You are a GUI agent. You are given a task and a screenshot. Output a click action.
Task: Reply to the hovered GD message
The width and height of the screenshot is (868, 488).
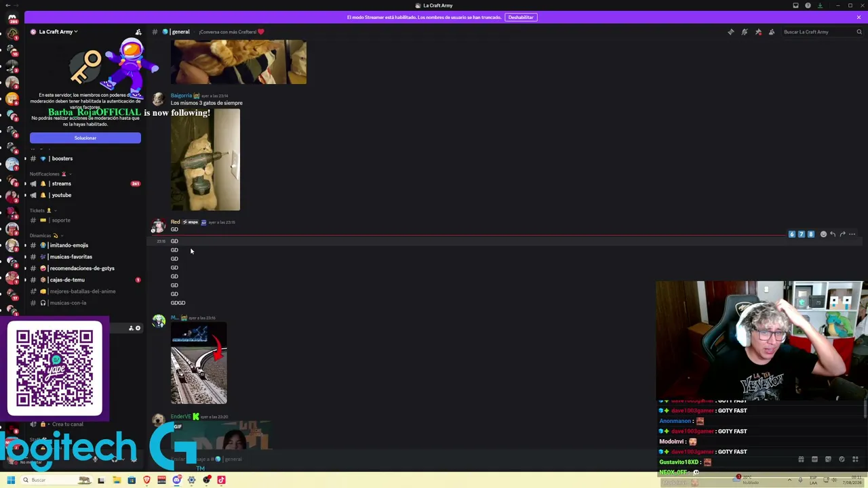(833, 235)
